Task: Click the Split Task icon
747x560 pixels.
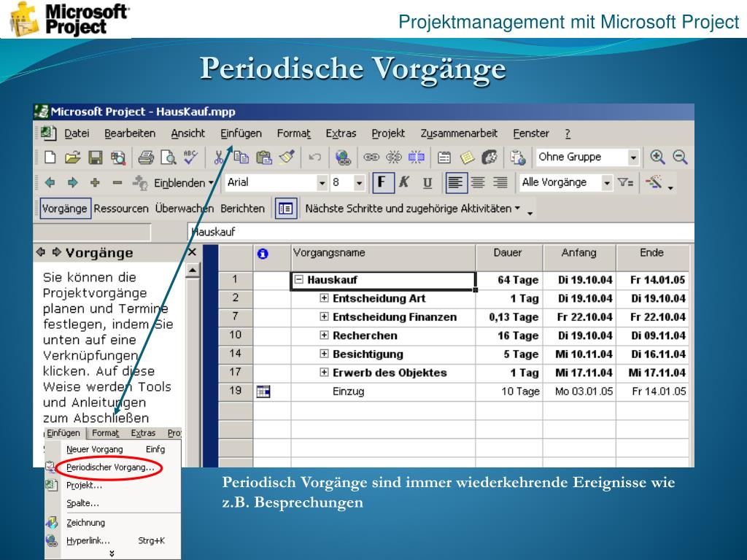Action: coord(417,157)
